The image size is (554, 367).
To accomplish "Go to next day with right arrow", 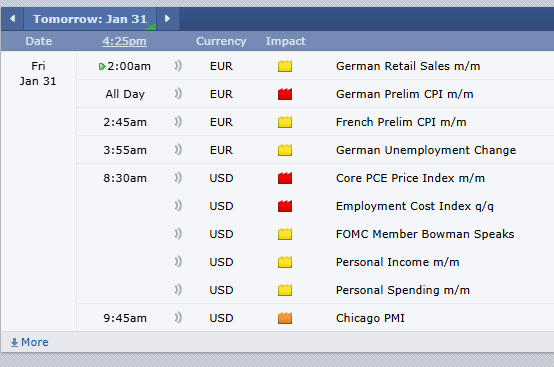I will (x=167, y=19).
